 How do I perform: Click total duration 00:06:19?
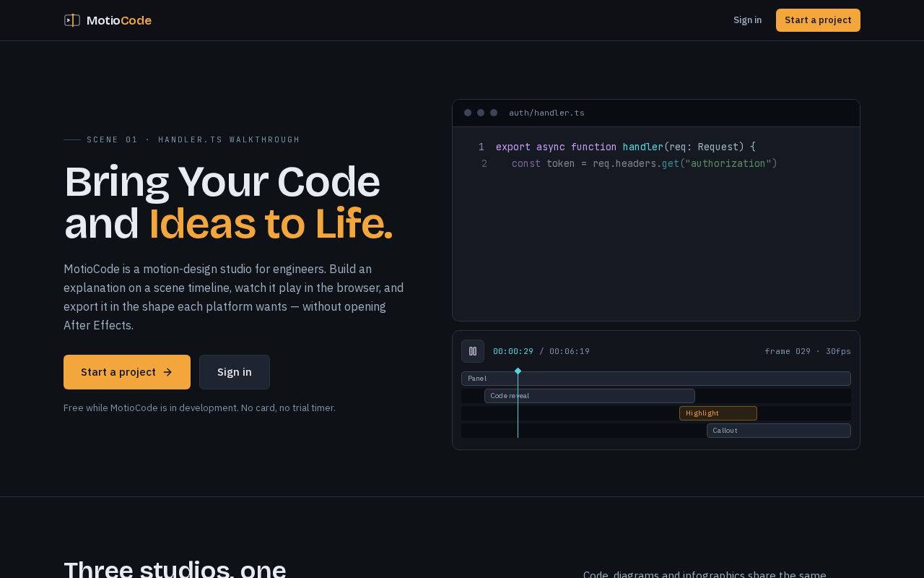click(570, 351)
